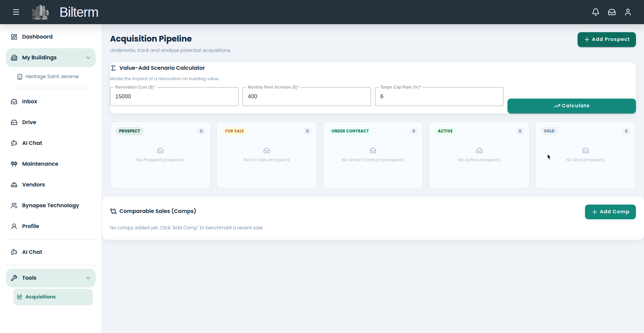Go to Dashboard
The height and width of the screenshot is (333, 644).
(51, 37)
